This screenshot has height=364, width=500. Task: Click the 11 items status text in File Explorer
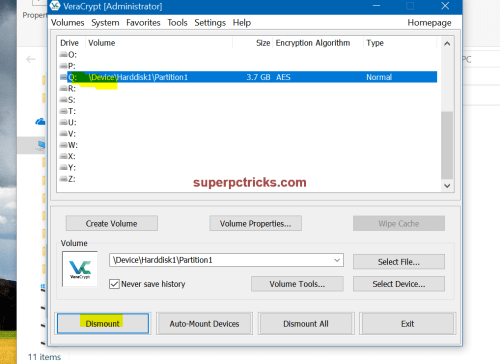pyautogui.click(x=44, y=357)
